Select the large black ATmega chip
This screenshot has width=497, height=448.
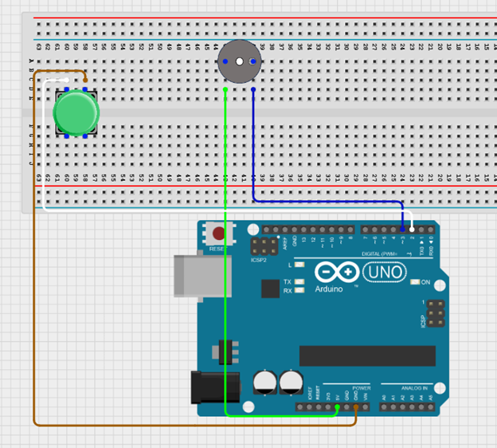click(367, 356)
